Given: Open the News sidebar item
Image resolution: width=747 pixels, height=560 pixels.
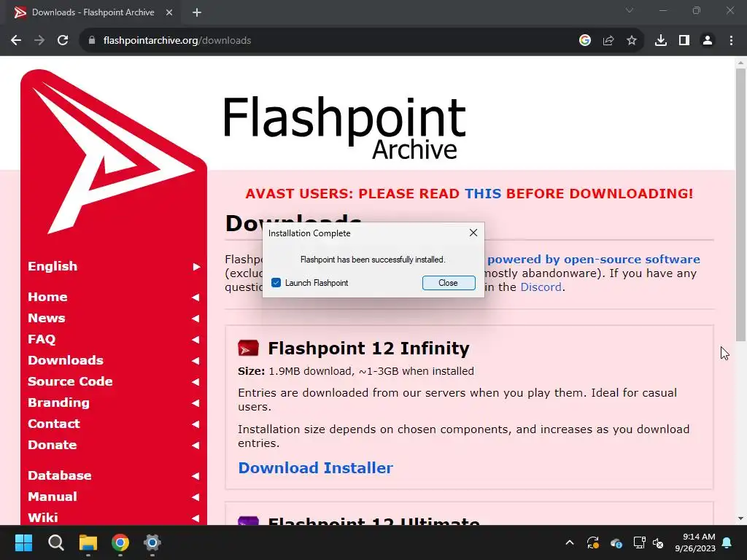Looking at the screenshot, I should [46, 318].
